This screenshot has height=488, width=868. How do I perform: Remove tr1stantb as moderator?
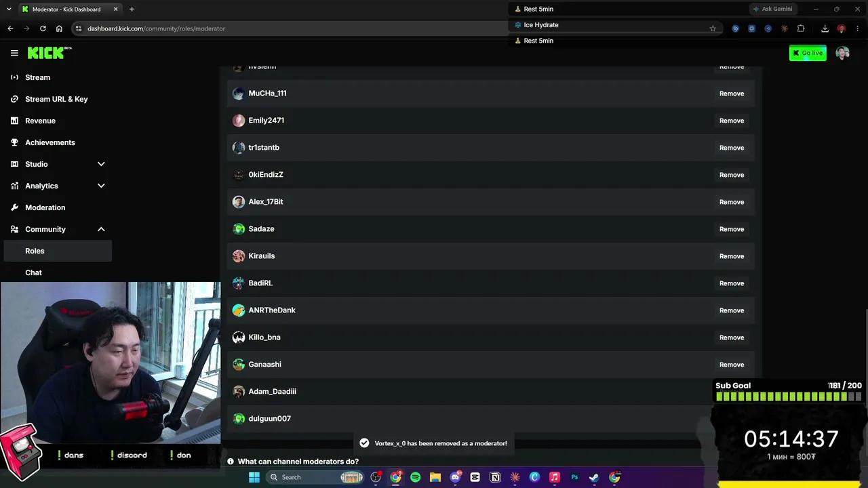click(x=732, y=148)
